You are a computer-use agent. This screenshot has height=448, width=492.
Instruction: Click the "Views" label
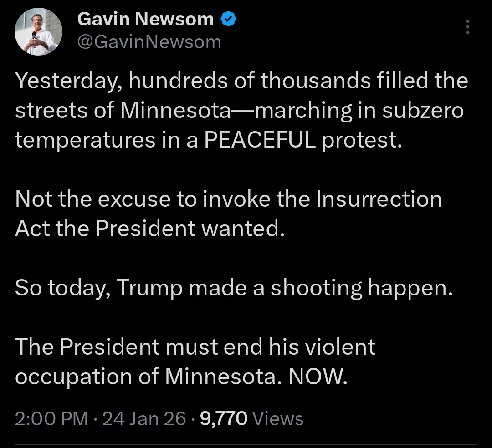[277, 418]
